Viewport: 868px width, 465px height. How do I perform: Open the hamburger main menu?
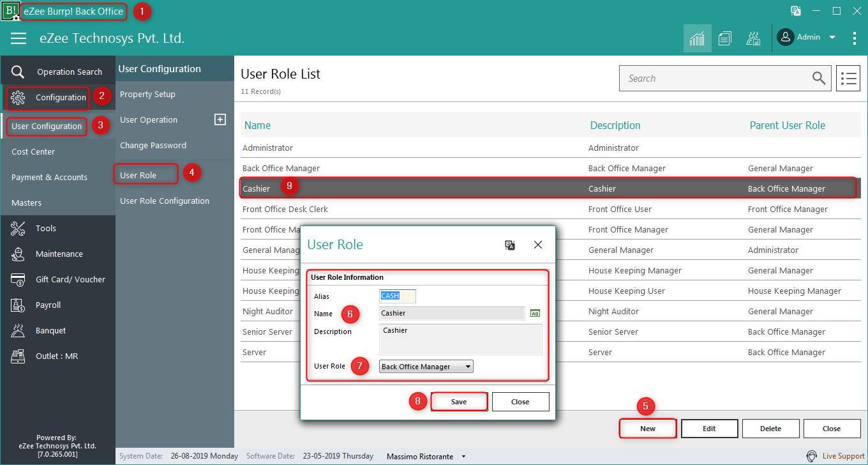coord(19,38)
